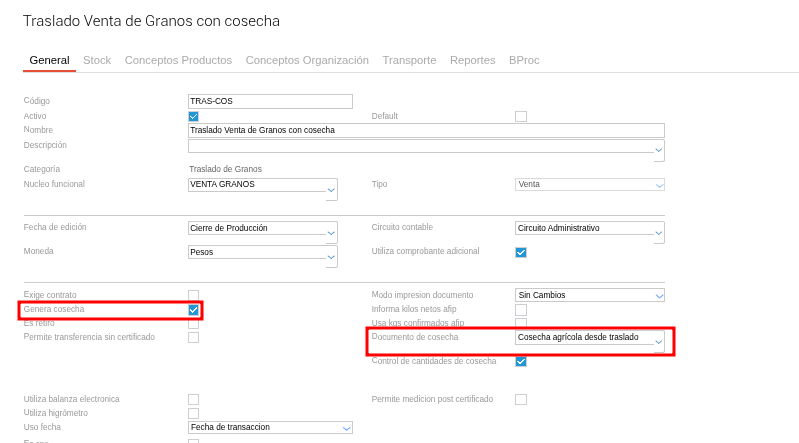Expand the Nucleo funcional dropdown

pos(331,189)
